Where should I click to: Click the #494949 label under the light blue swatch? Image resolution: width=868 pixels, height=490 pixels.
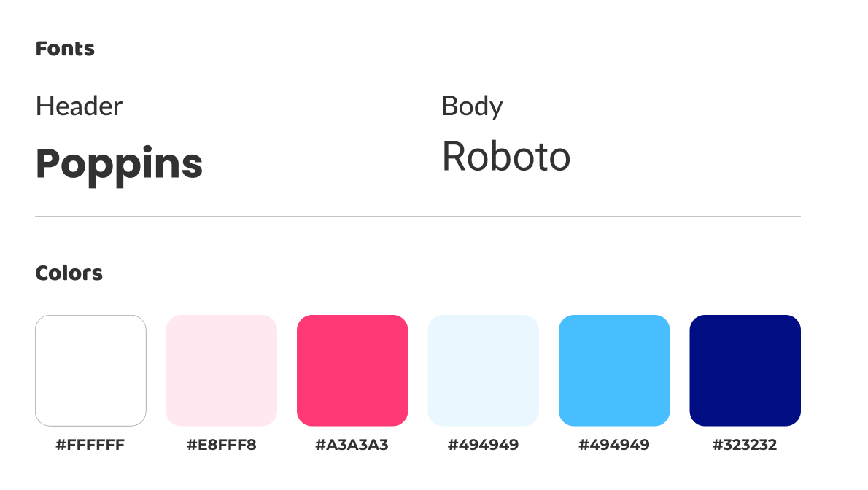point(483,445)
